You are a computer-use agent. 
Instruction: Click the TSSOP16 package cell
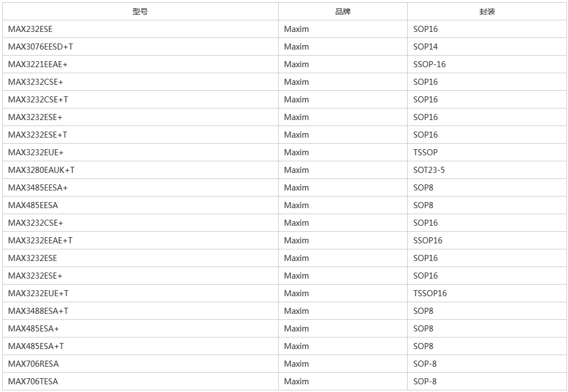pyautogui.click(x=487, y=293)
